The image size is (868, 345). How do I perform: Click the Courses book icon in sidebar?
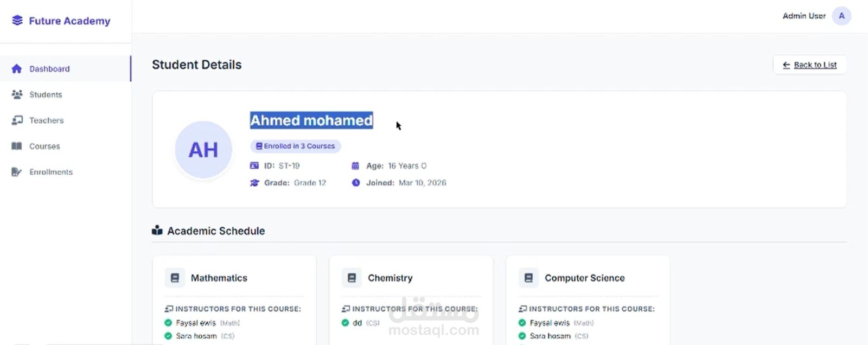[17, 146]
